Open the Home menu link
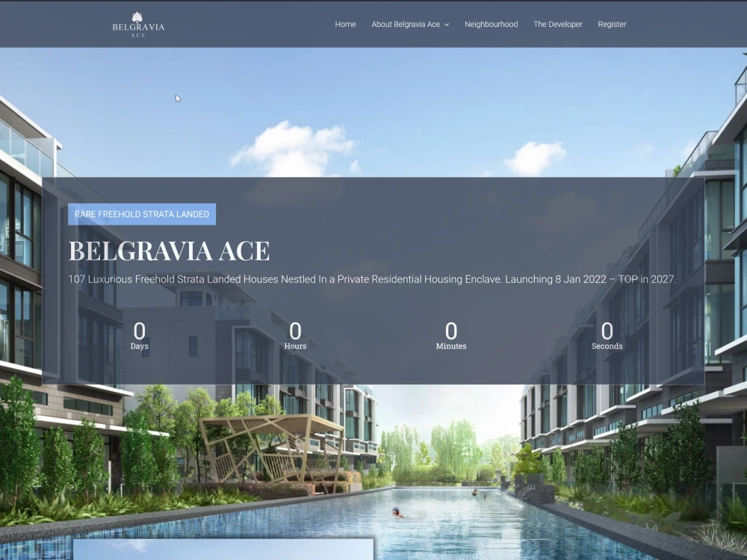Screen dimensions: 747x560 345,25
